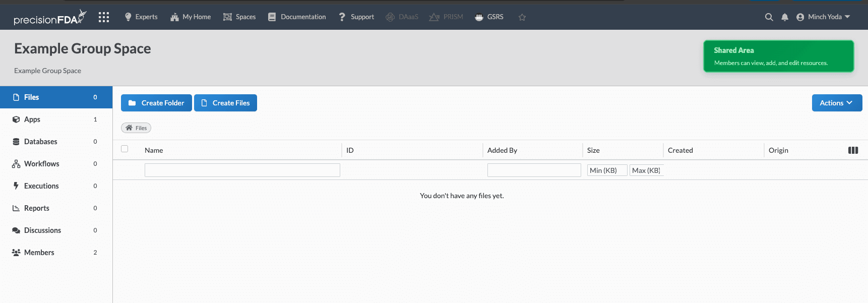Select the Executions sidebar tab
This screenshot has width=868, height=303.
coord(56,186)
